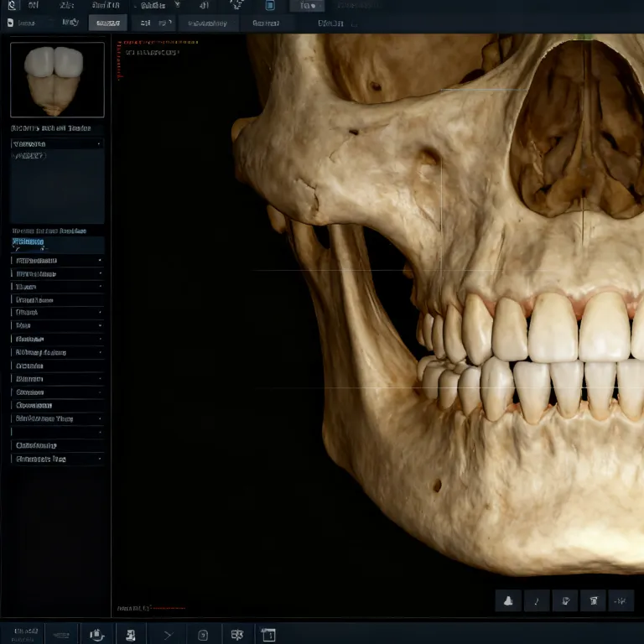Viewport: 644px width, 644px height.
Task: Expand the first row below the highlighted list item
Action: (57, 260)
